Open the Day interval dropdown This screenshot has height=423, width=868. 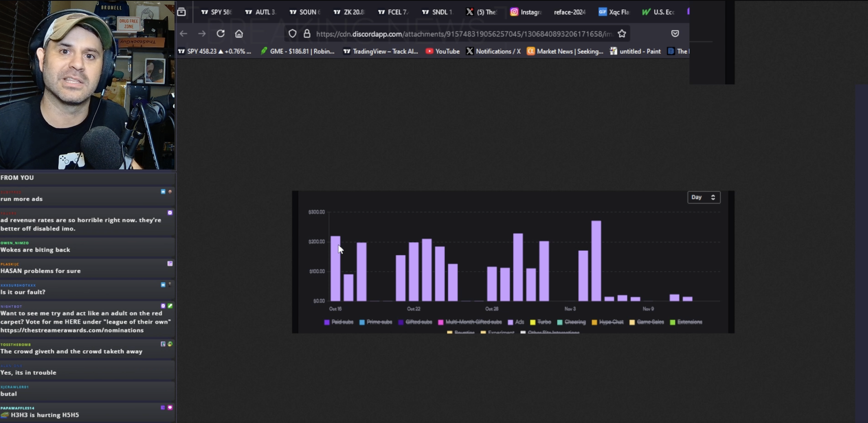[704, 197]
